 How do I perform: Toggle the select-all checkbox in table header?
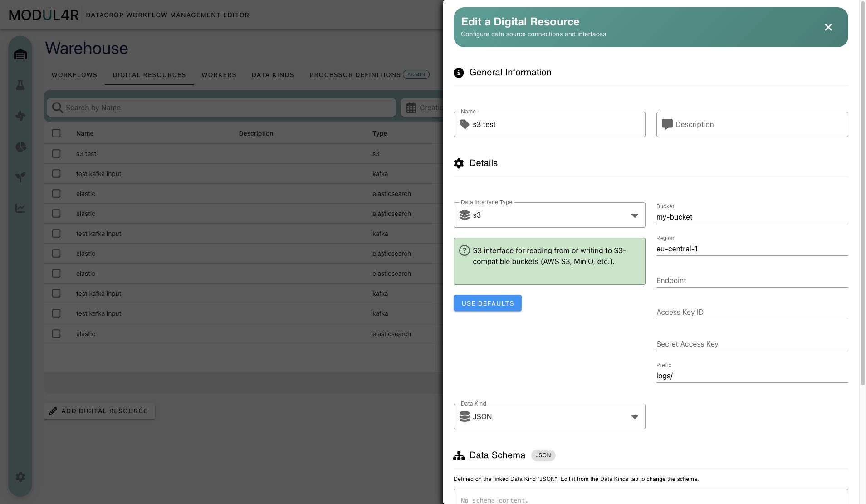[56, 133]
